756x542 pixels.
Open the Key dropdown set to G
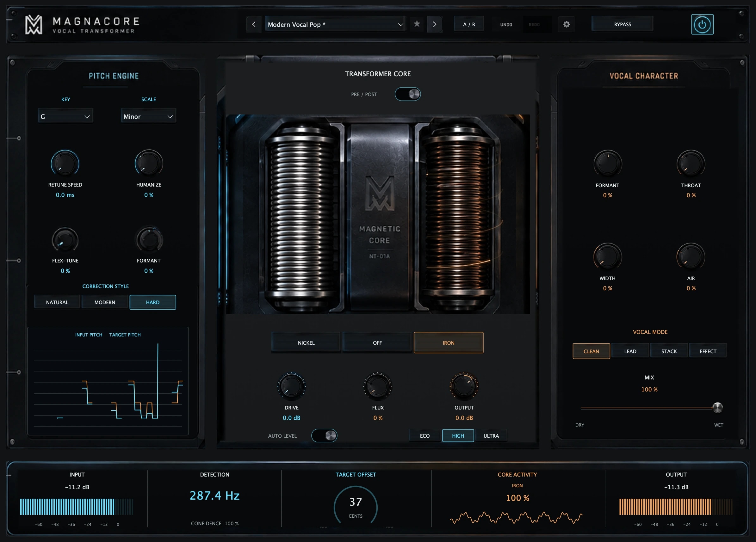point(65,117)
